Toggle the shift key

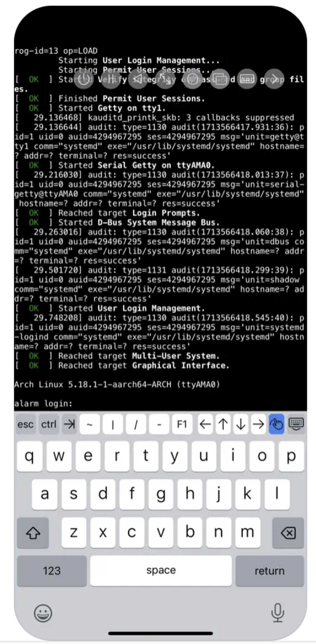click(33, 533)
